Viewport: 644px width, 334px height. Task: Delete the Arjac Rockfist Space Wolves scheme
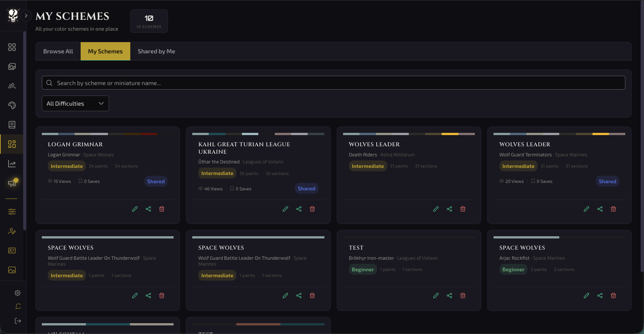[613, 296]
